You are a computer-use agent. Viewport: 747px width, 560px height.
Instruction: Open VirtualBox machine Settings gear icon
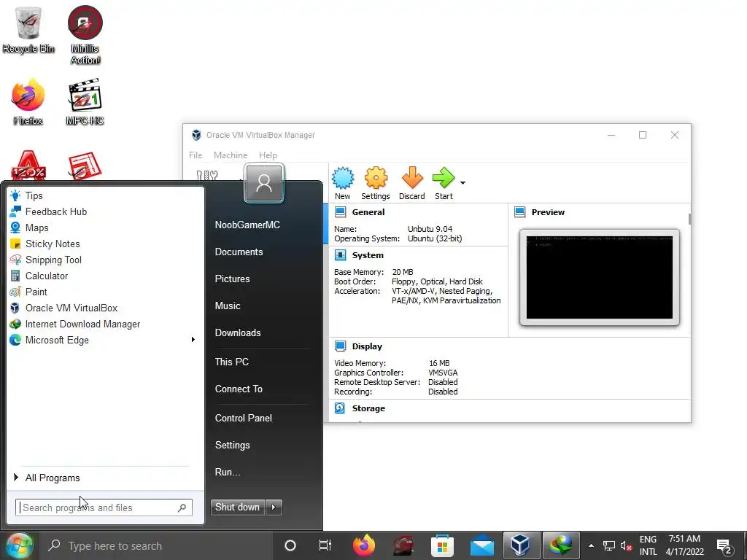pyautogui.click(x=376, y=183)
